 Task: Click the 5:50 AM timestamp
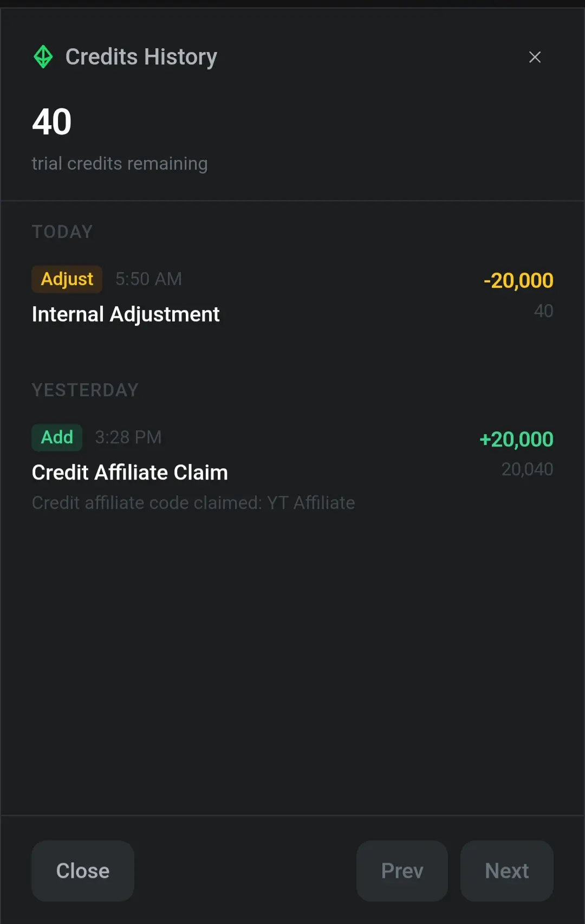(148, 279)
